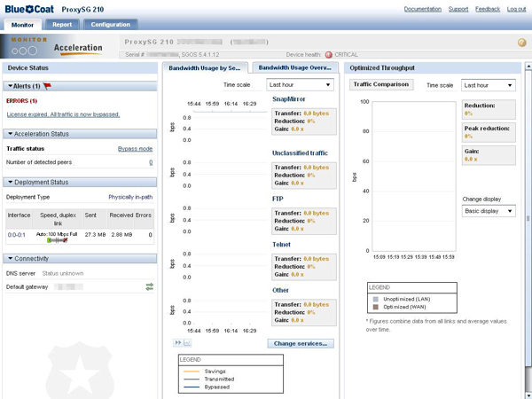The height and width of the screenshot is (399, 532).
Task: Click the Bypass mode link
Action: pyautogui.click(x=135, y=149)
